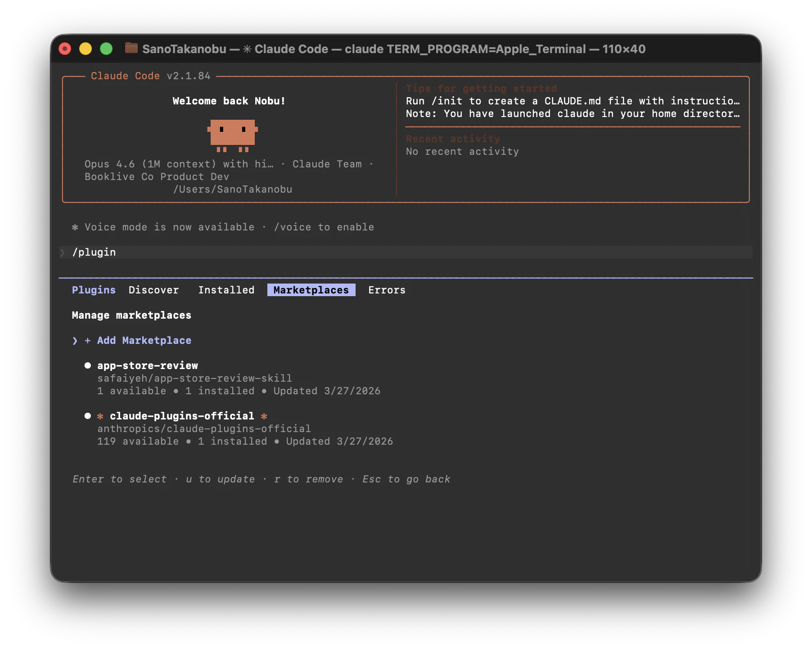Image resolution: width=812 pixels, height=649 pixels.
Task: Click the Tips for getting started heading
Action: [x=481, y=88]
